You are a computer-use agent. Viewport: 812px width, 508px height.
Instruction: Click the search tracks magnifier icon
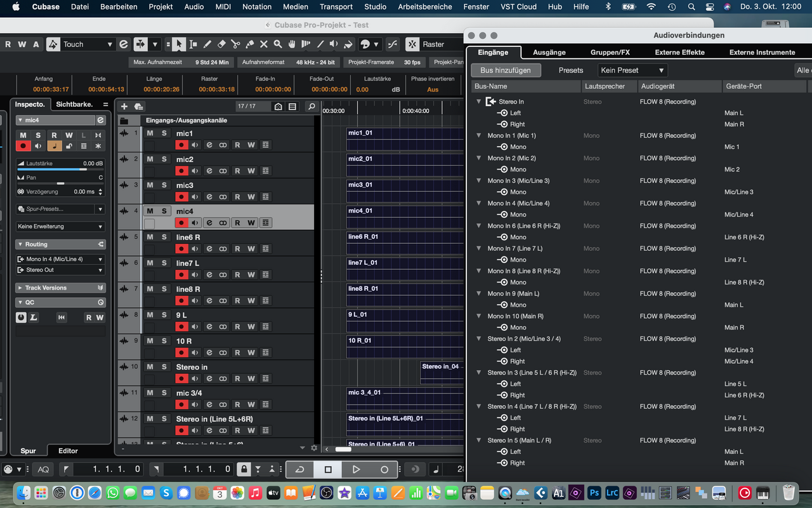311,107
